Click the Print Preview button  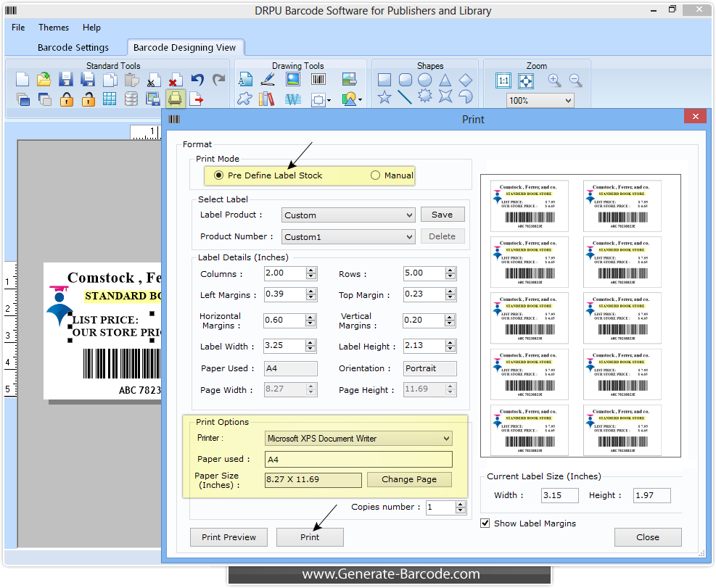click(229, 537)
